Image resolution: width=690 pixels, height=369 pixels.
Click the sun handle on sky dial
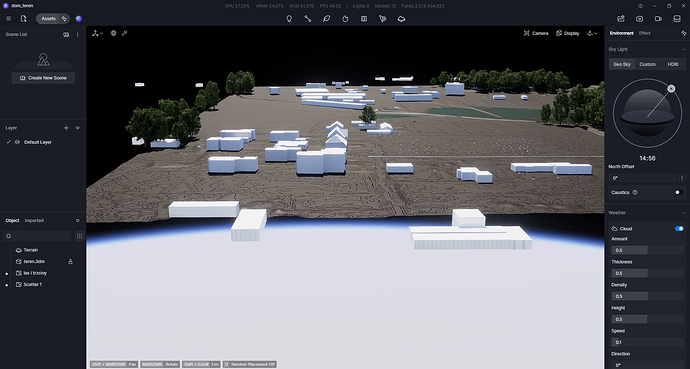[671, 88]
